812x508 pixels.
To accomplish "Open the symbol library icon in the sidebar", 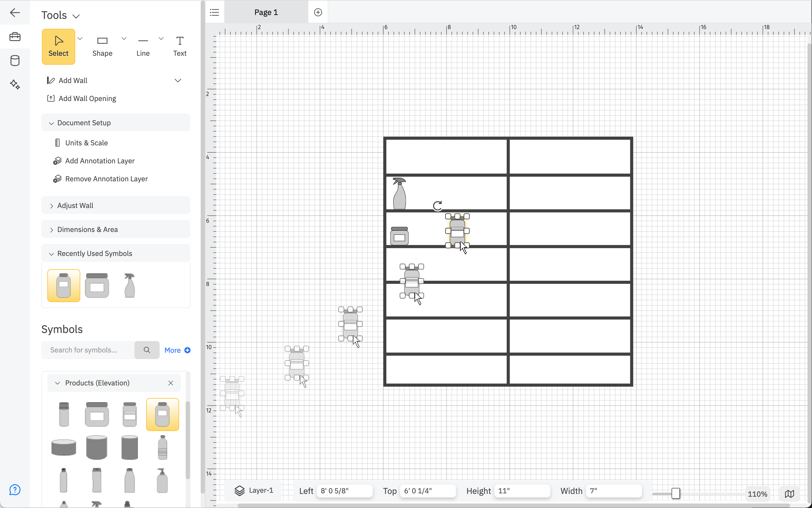I will [x=15, y=61].
